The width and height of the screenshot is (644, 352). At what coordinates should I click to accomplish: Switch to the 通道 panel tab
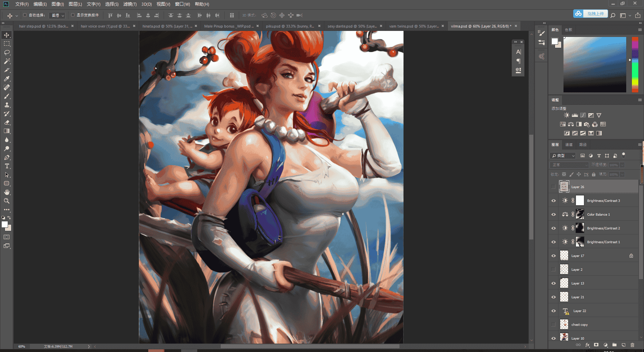coord(569,145)
